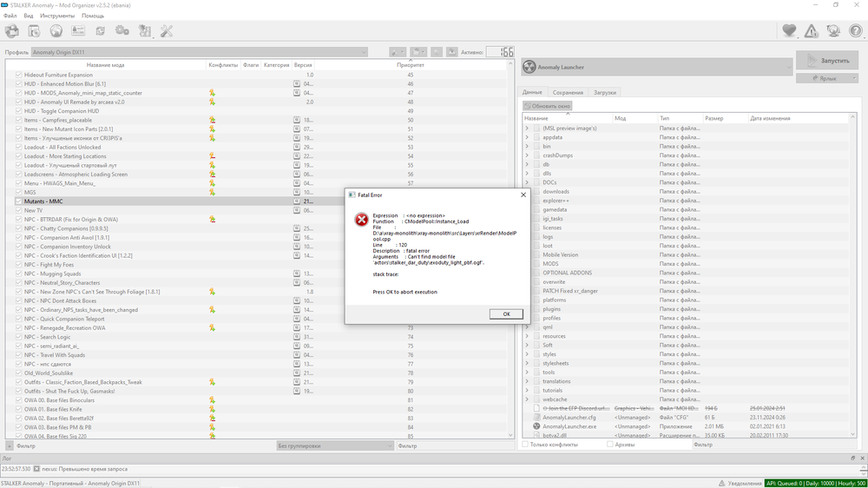Click conflict flag icon for OWA 00. Base files Binoculars
The image size is (868, 488).
tap(212, 400)
